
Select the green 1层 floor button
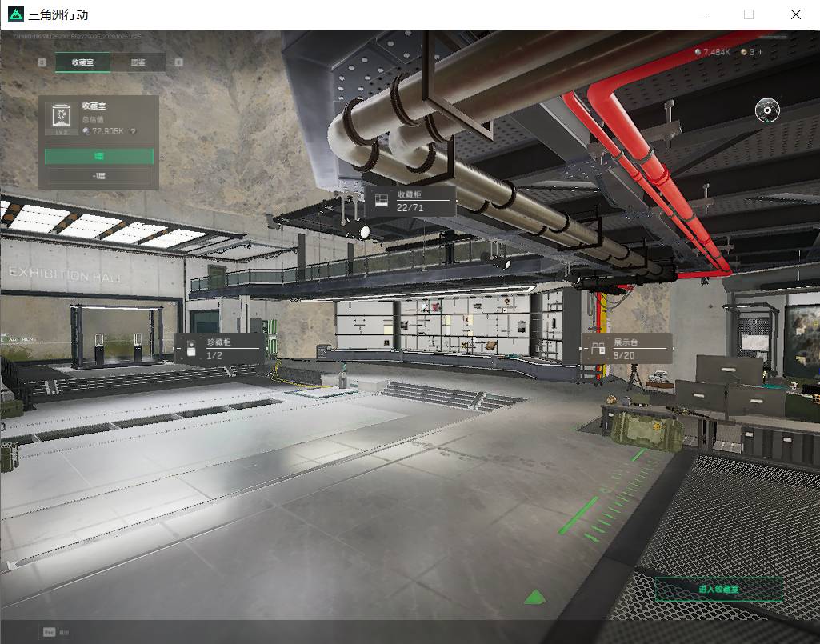99,156
